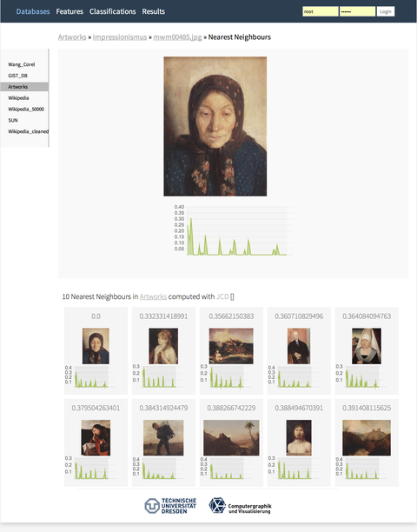The width and height of the screenshot is (417, 532).
Task: Open the thumbnail with distance 0.388266742229
Action: pyautogui.click(x=231, y=437)
